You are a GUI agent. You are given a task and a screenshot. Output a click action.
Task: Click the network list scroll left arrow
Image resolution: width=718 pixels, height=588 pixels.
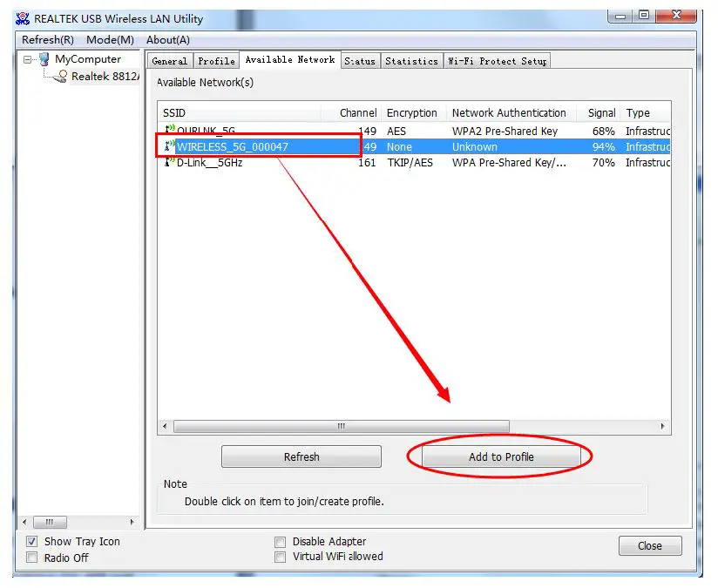(165, 426)
